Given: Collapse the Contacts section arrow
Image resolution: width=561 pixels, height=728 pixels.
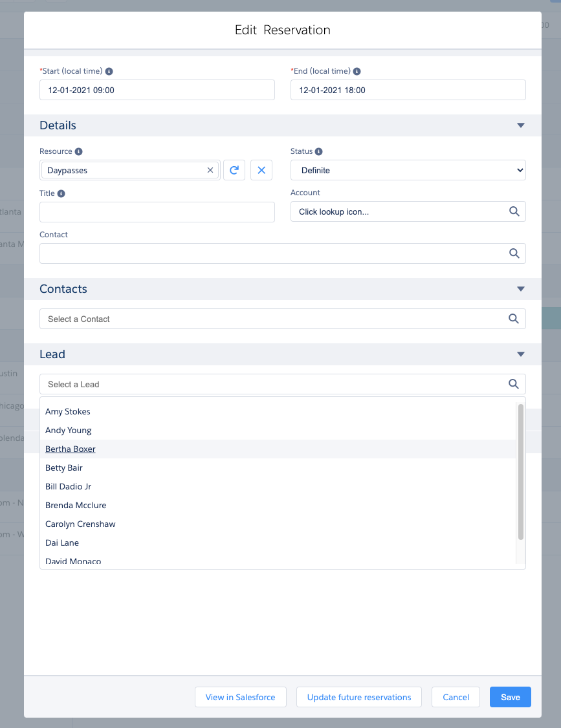Looking at the screenshot, I should pos(521,289).
